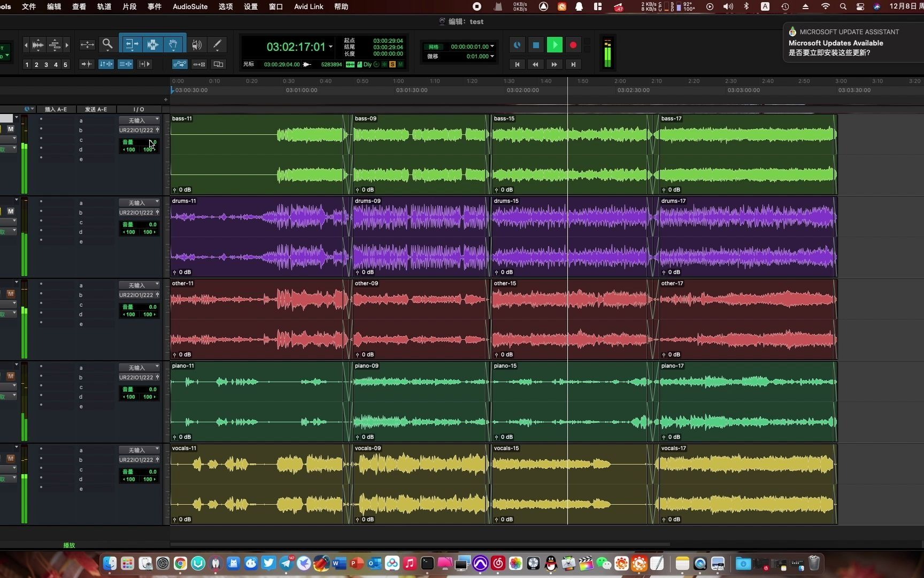Mute the drums track
This screenshot has height=578, width=924.
(11, 211)
